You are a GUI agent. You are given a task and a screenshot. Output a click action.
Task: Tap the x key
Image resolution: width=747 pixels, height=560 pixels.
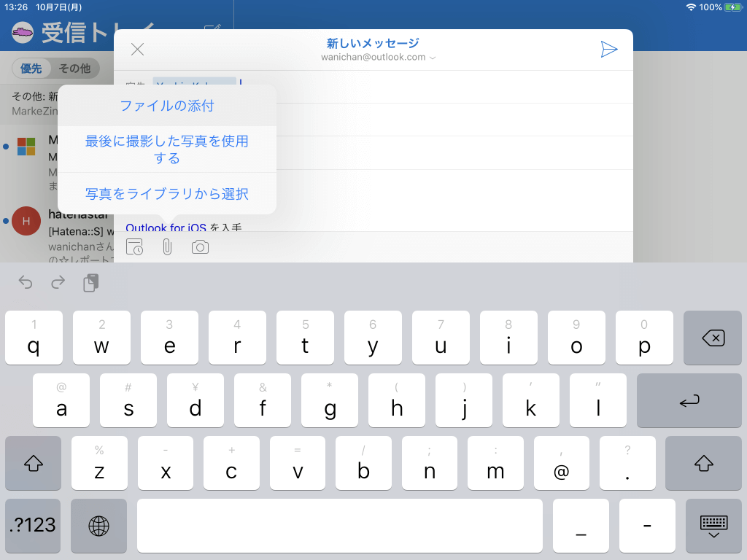coord(166,463)
